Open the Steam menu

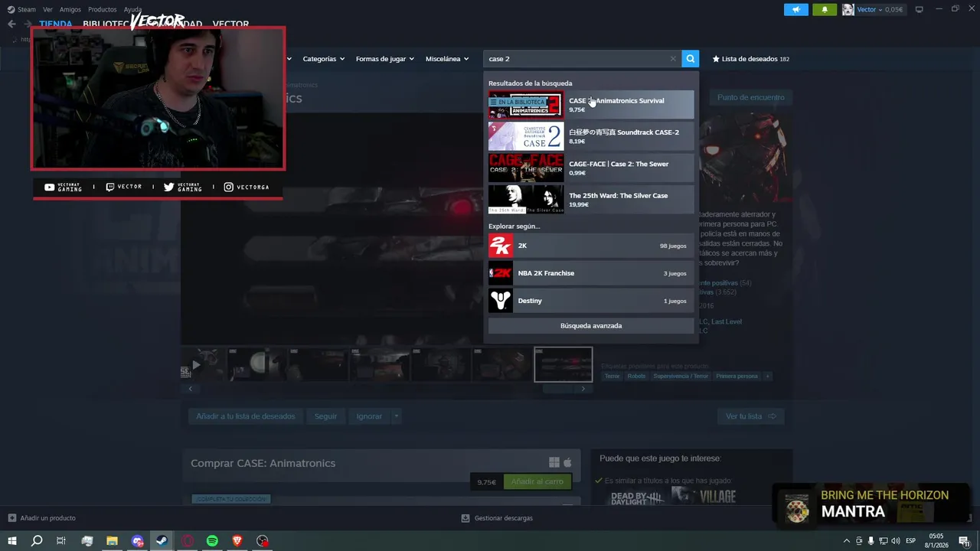pos(22,9)
